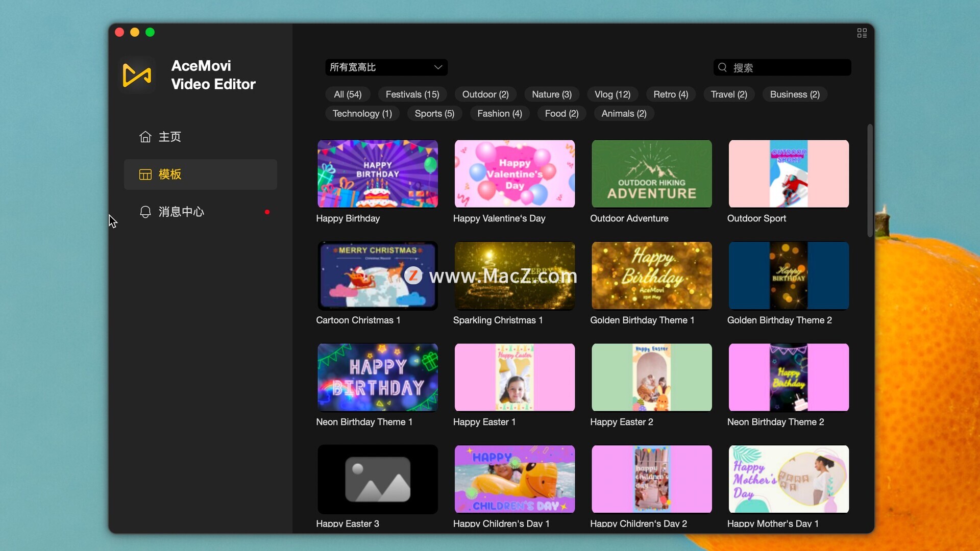Go to 主页 home page

pos(201,137)
